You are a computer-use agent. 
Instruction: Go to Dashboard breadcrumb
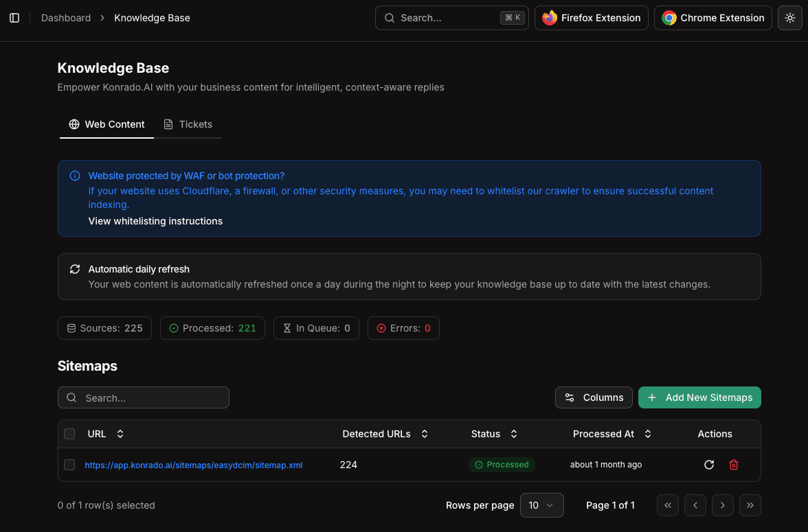coord(66,18)
